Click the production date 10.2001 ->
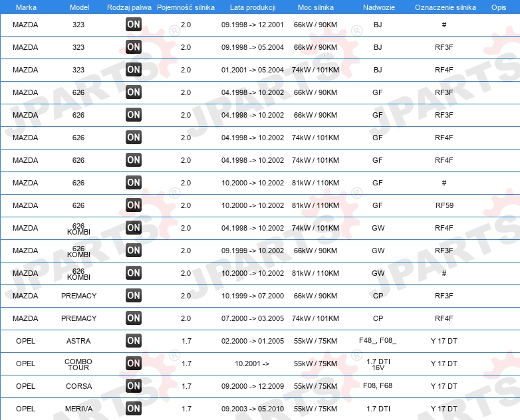520x420 pixels. point(252,364)
